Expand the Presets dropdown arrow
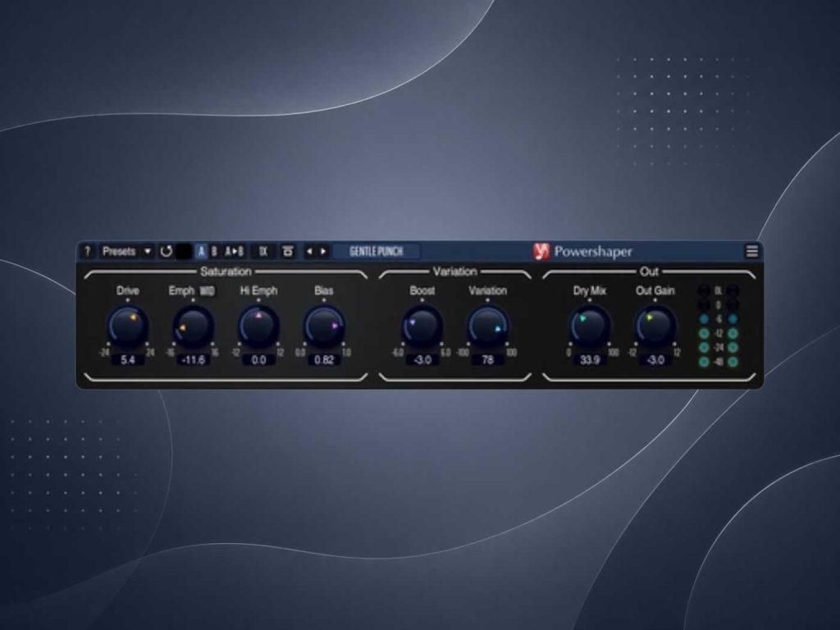 148,251
